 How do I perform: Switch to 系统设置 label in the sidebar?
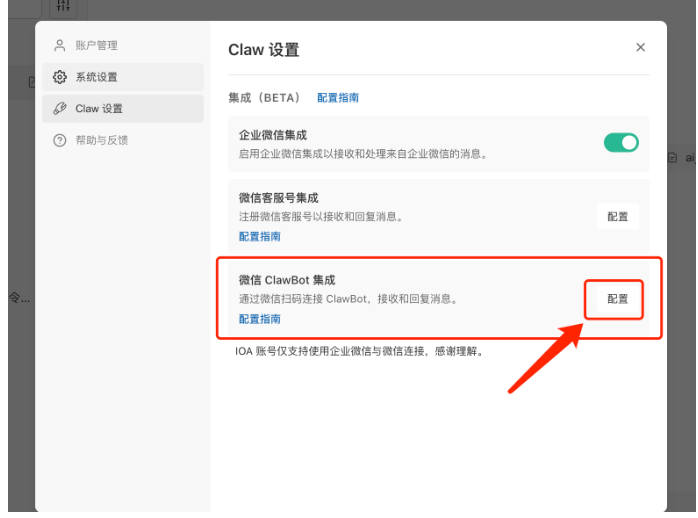tap(96, 77)
